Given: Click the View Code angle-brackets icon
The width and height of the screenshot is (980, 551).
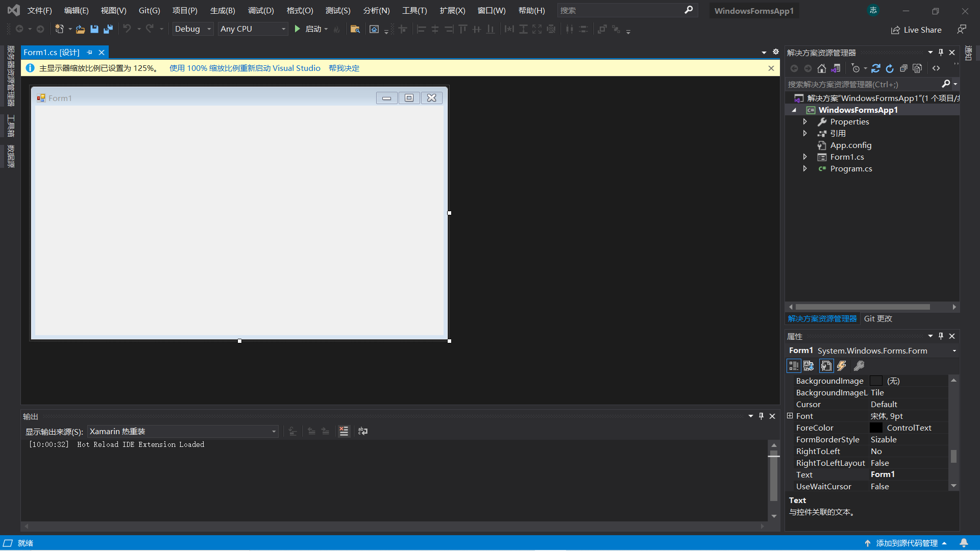Looking at the screenshot, I should 936,68.
